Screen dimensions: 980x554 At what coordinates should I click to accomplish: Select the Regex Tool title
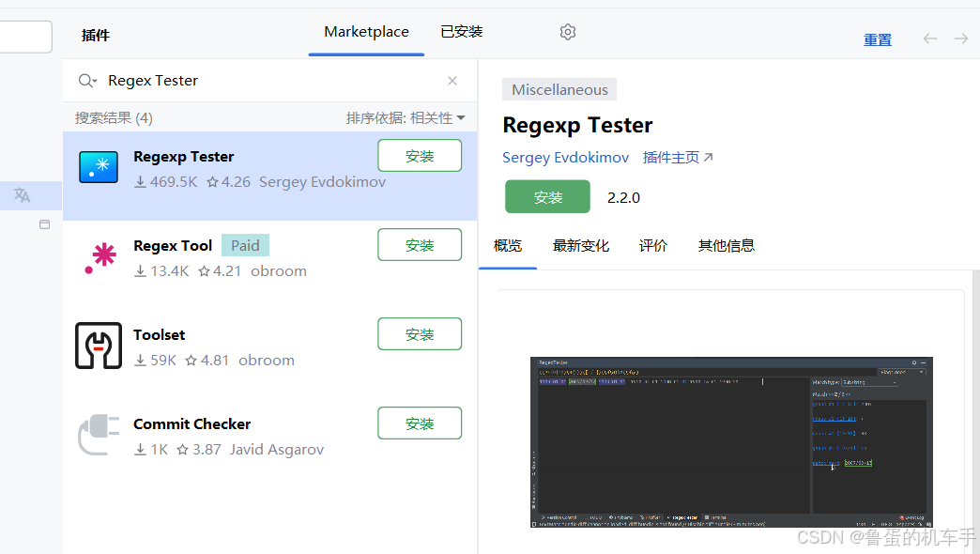(x=173, y=246)
